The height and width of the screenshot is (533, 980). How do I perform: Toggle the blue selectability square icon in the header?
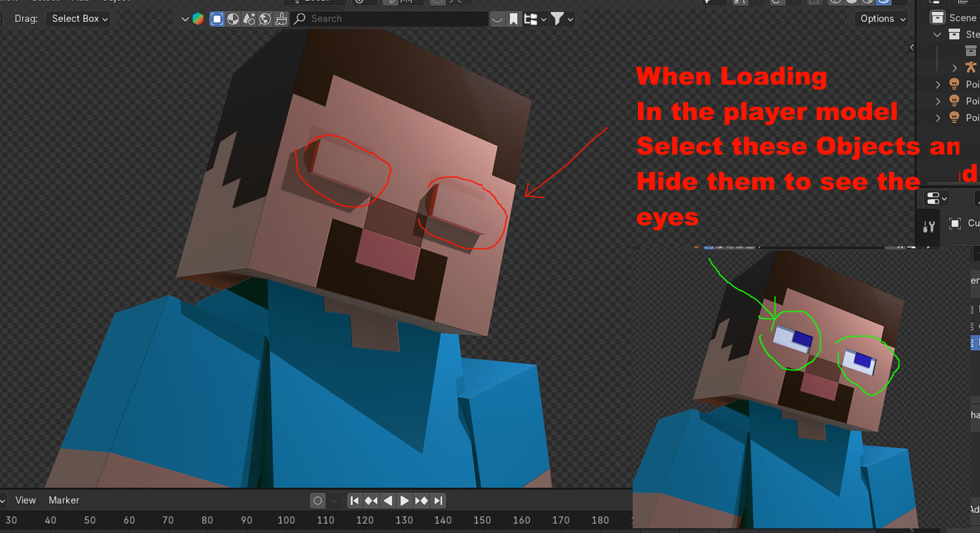point(216,18)
